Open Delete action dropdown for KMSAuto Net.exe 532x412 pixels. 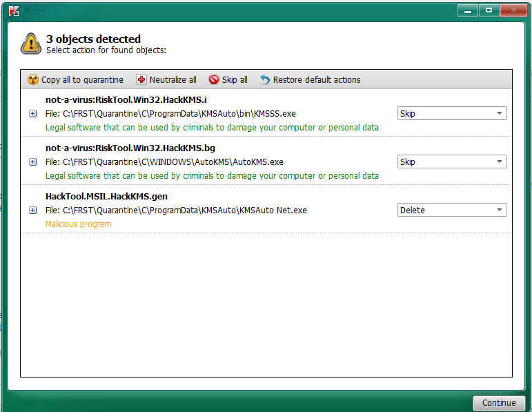452,210
